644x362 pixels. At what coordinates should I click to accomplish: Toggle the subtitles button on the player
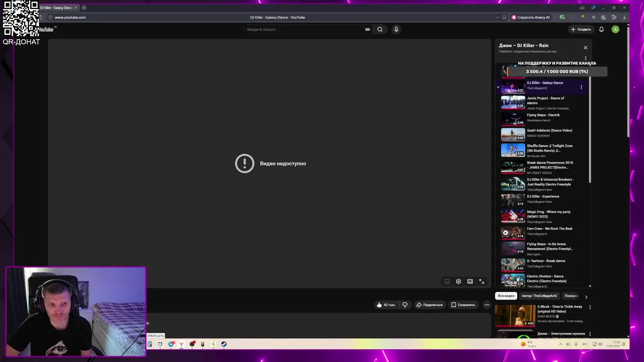[447, 282]
